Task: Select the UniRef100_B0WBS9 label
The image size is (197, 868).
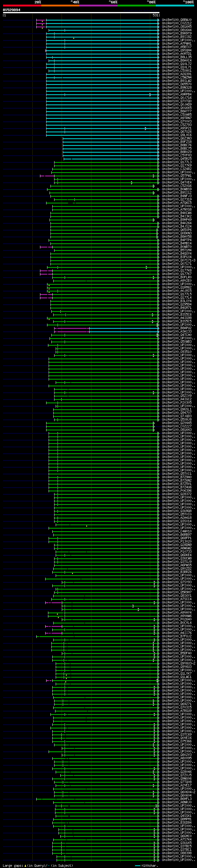Action: click(177, 189)
